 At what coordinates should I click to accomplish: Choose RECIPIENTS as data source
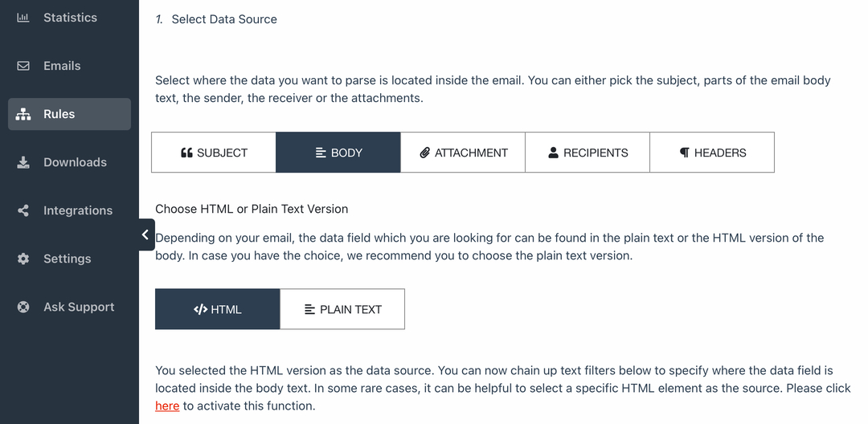[x=588, y=153]
